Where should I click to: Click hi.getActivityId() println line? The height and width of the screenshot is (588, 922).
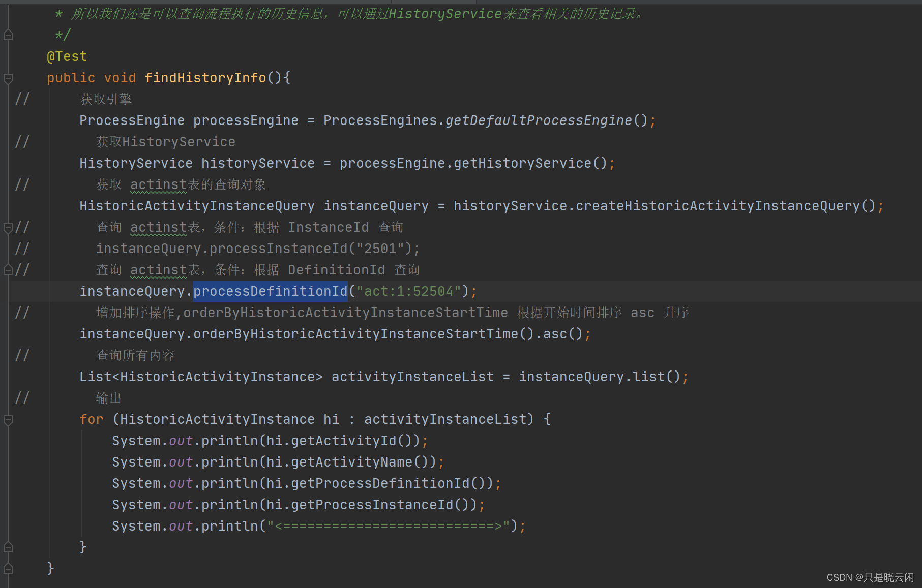[270, 441]
